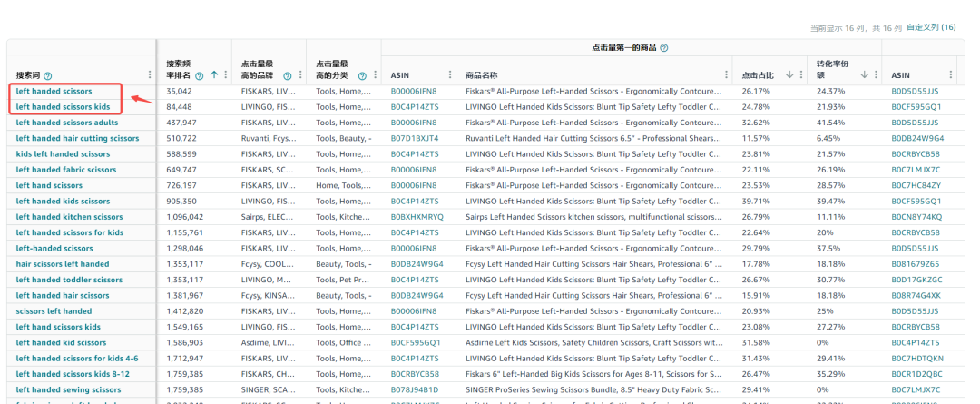Open the 自定义列 (16) column customization link
Image resolution: width=980 pixels, height=404 pixels.
pos(931,27)
